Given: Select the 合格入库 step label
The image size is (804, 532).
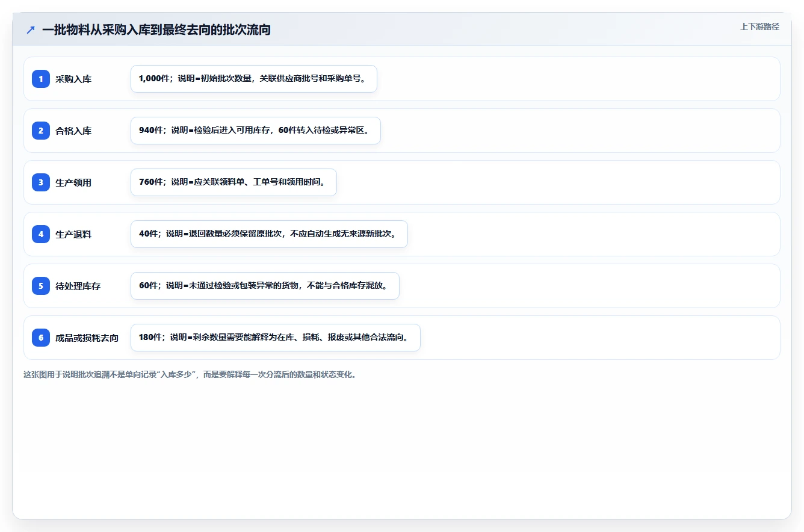Looking at the screenshot, I should coord(73,131).
